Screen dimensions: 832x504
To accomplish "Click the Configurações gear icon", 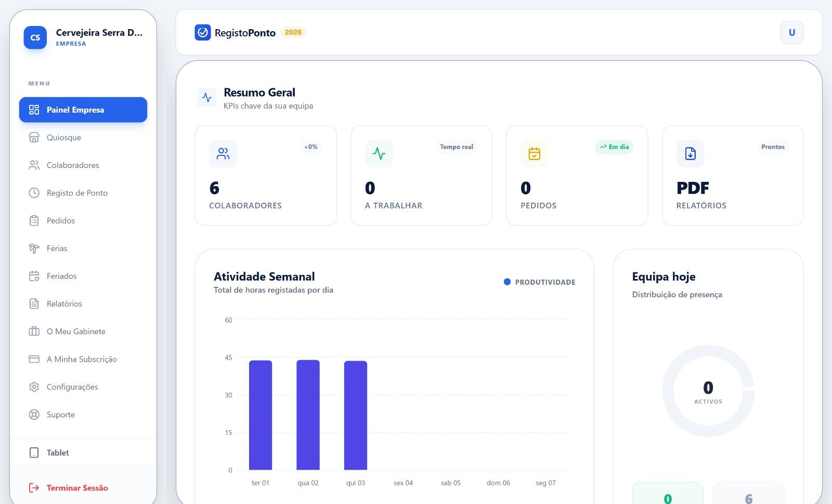I will [x=34, y=387].
